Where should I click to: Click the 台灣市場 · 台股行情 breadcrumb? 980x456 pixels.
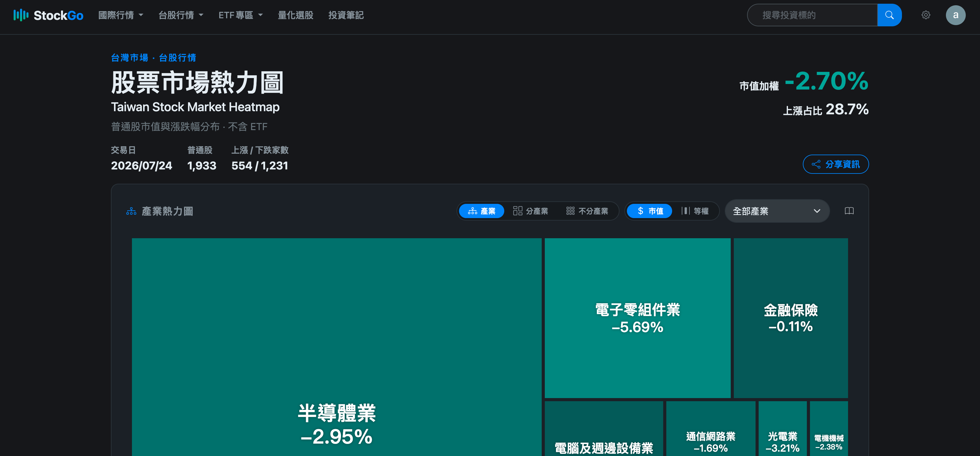point(153,58)
